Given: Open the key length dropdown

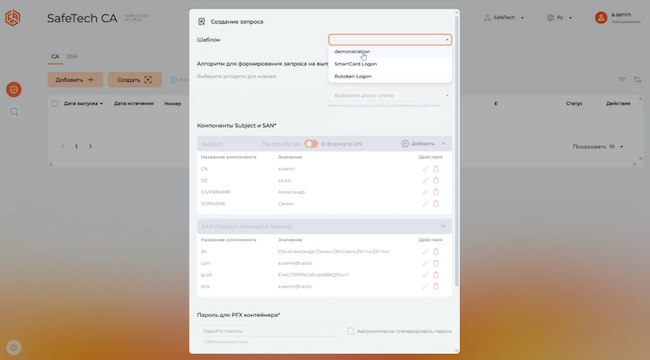Looking at the screenshot, I should [390, 95].
